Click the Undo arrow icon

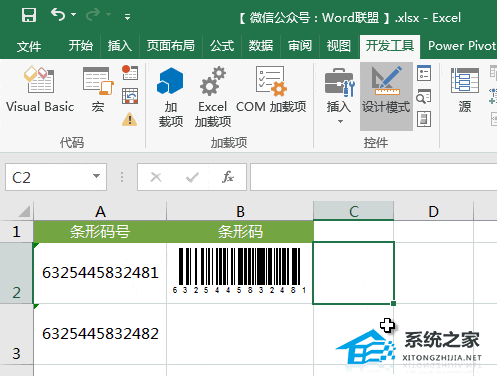tap(58, 15)
